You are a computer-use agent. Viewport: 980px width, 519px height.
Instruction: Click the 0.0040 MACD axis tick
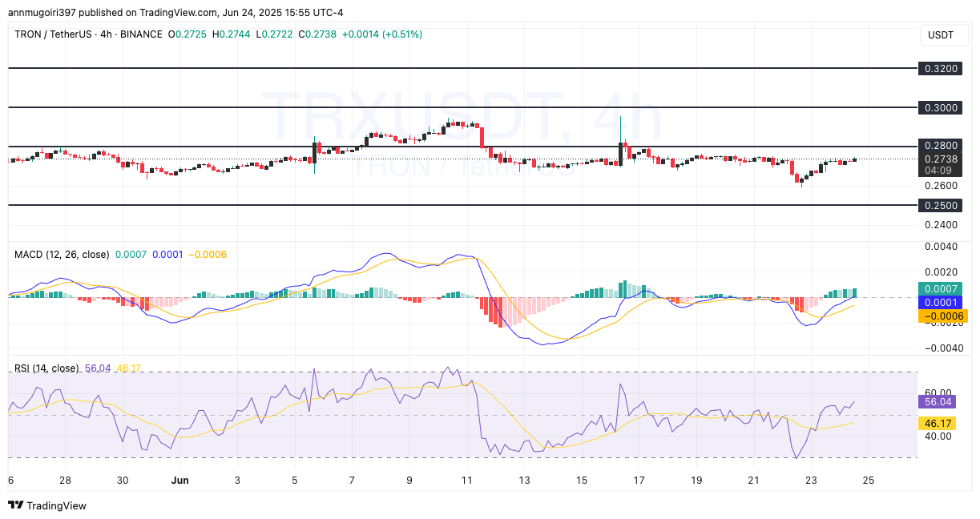942,246
